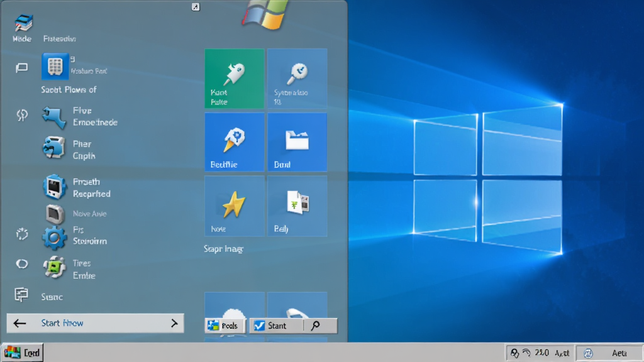
Task: Launch the Prraeth Recprfted icon
Action: [x=54, y=187]
